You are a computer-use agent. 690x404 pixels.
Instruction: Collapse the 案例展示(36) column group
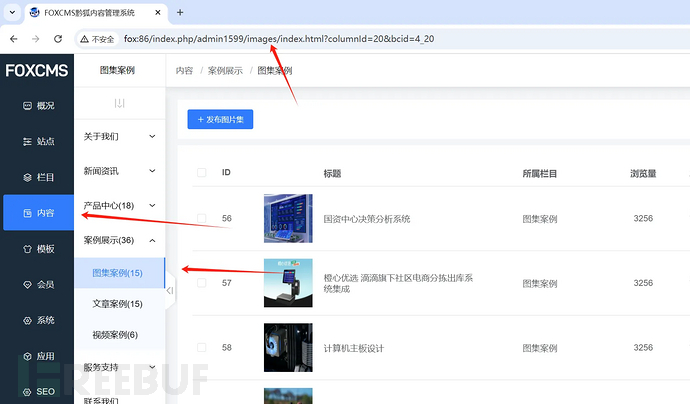pos(152,240)
